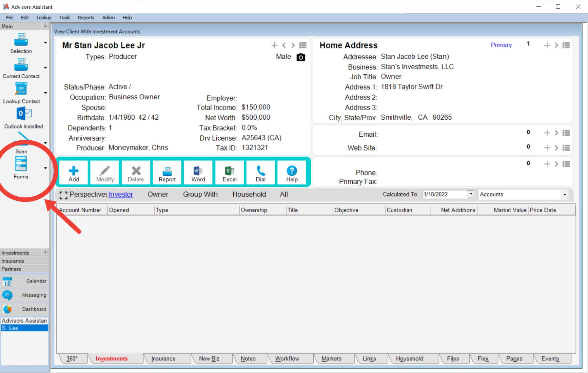This screenshot has height=373, width=588.
Task: Select the Investor perspective link
Action: tap(121, 194)
